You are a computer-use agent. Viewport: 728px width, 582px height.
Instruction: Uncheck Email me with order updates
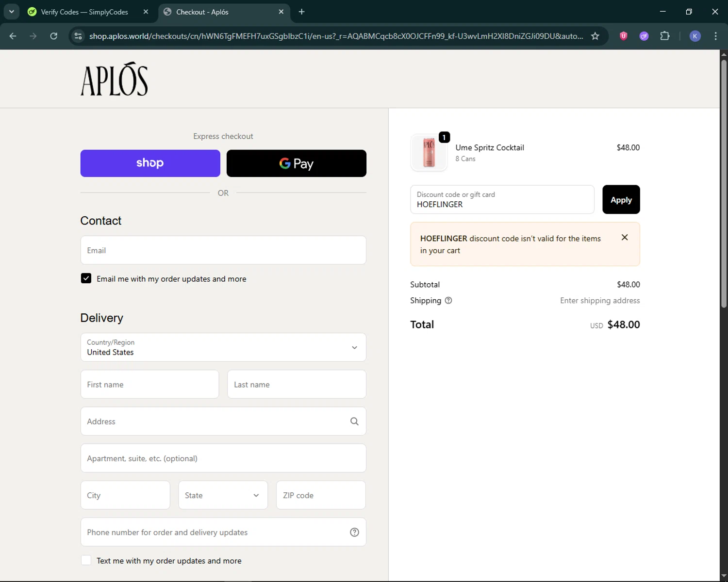(x=86, y=278)
